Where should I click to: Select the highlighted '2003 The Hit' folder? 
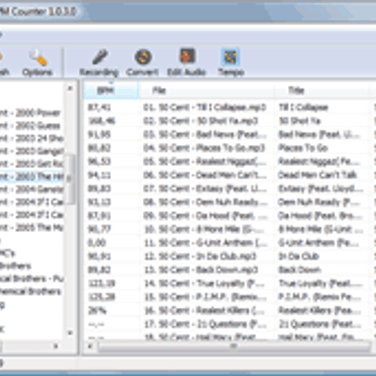click(32, 177)
